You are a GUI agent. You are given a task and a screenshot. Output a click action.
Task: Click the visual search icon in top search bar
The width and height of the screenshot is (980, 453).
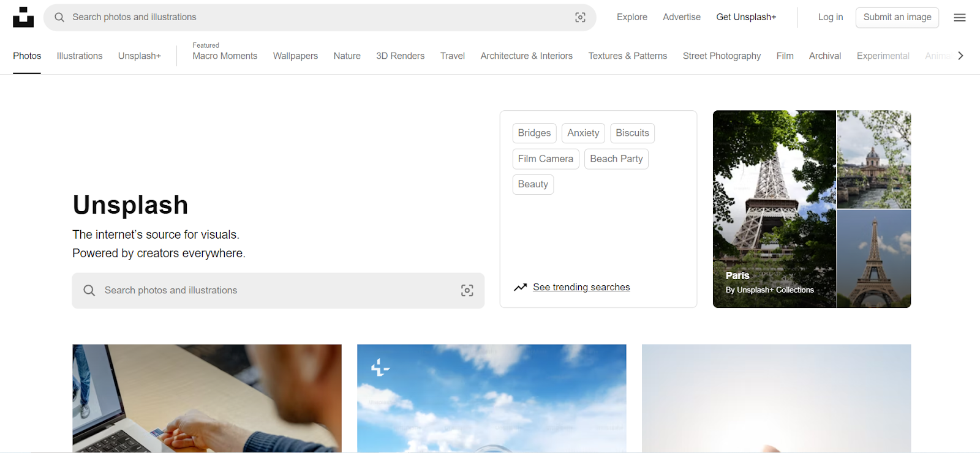pyautogui.click(x=580, y=17)
